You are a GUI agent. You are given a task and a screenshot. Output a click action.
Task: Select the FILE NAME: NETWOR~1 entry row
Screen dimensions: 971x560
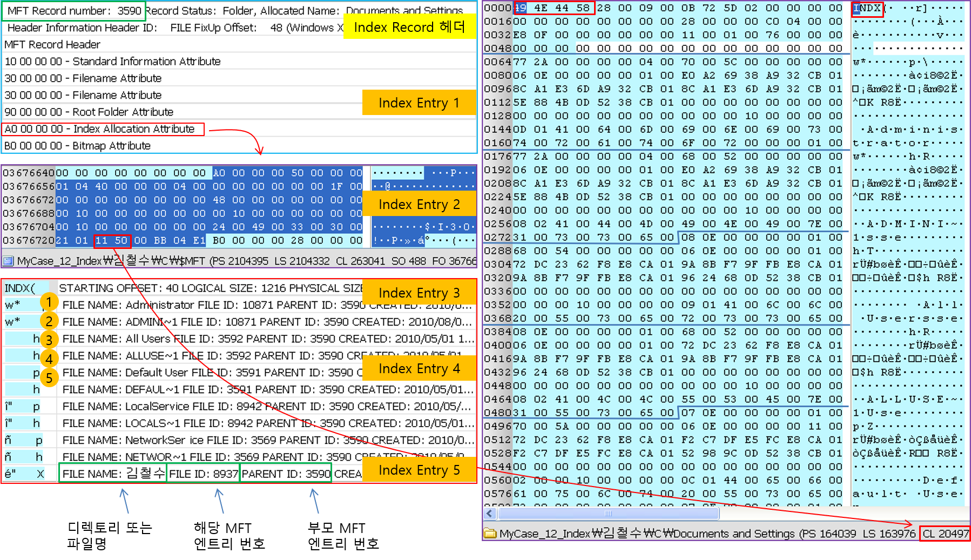[x=240, y=457]
